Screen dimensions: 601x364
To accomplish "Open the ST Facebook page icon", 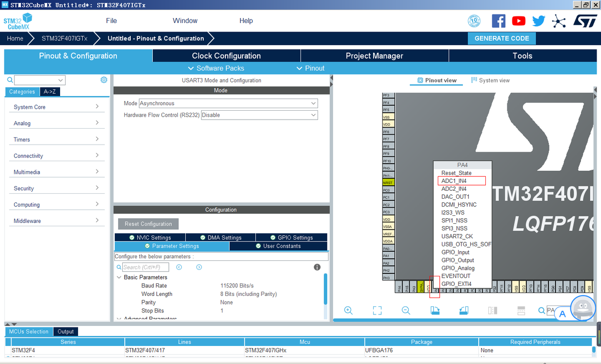I will [x=499, y=21].
